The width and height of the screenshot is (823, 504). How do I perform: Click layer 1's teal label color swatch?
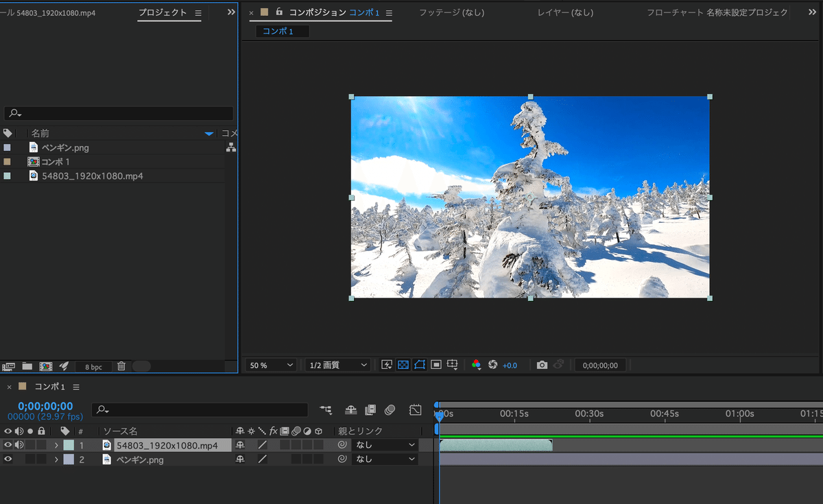(x=69, y=445)
